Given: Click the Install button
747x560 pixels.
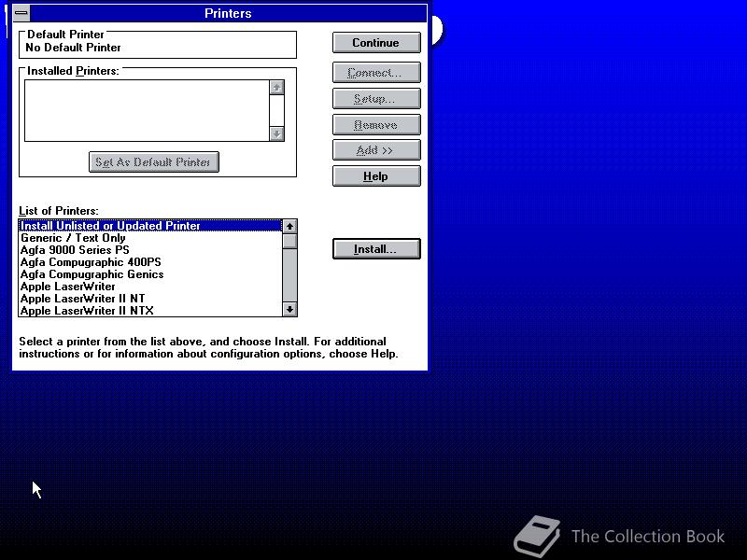Looking at the screenshot, I should point(376,248).
